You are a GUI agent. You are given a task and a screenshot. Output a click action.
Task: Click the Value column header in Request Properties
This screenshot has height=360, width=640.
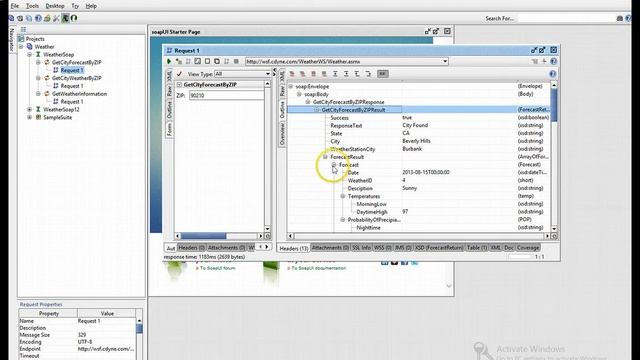coord(107,313)
